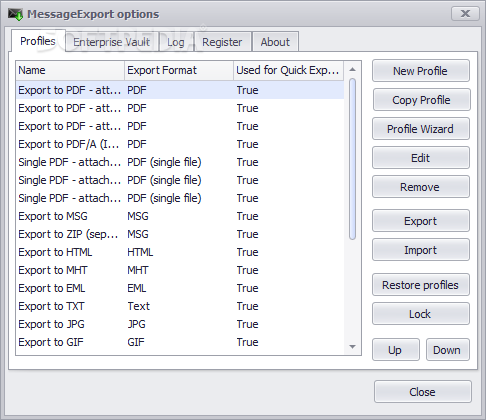Move selected profile Down
The image size is (486, 420).
(x=448, y=350)
